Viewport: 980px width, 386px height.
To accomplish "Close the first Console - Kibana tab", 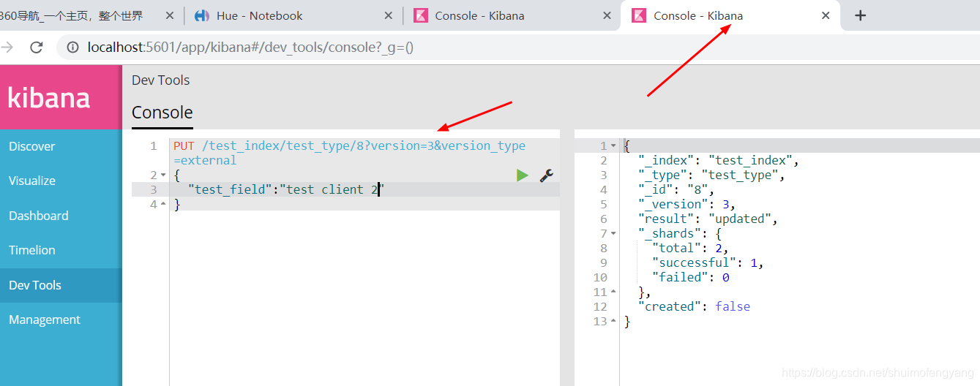I will click(607, 15).
